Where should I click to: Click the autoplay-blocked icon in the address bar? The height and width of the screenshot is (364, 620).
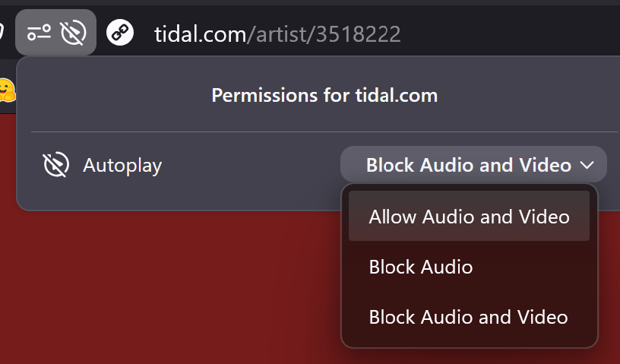click(x=74, y=33)
